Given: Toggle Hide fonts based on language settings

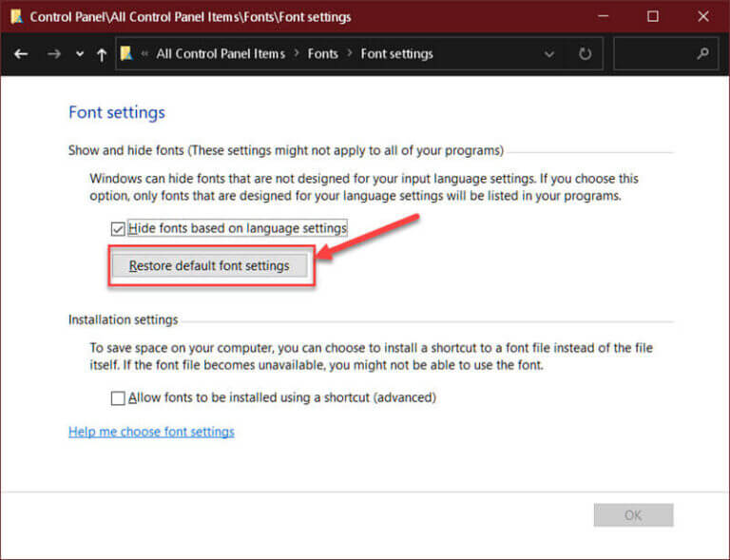Looking at the screenshot, I should [118, 228].
